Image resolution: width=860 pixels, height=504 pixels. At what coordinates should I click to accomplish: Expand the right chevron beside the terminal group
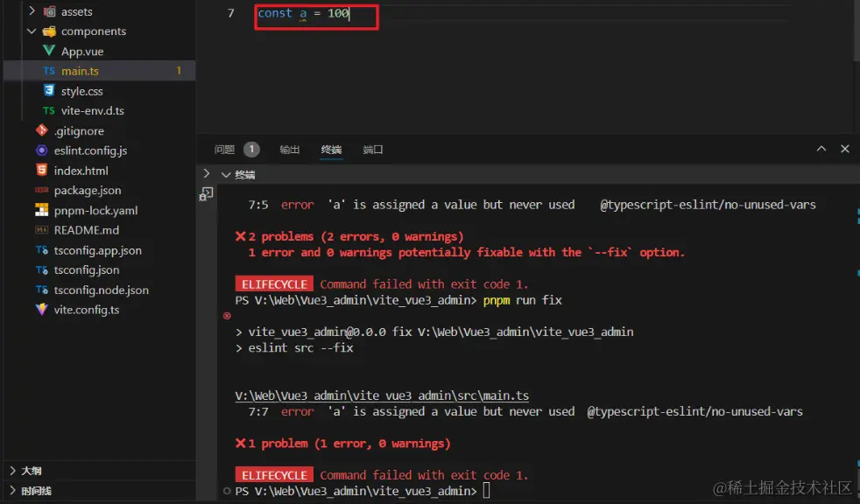[206, 173]
